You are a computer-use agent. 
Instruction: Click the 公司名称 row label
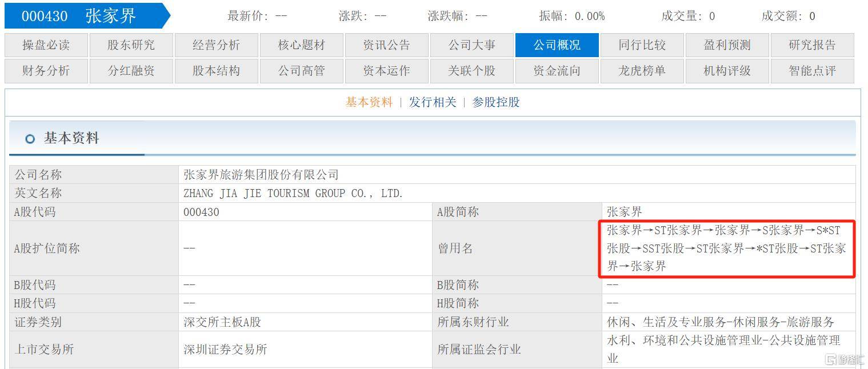38,175
